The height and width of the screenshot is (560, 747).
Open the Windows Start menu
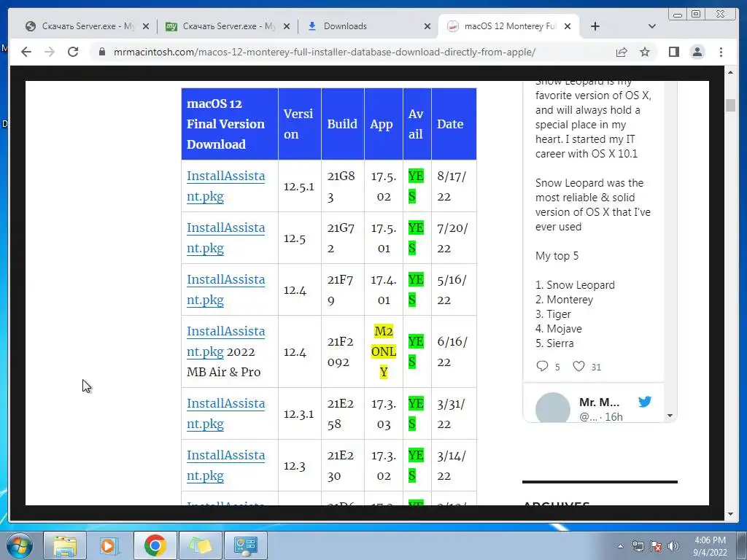coord(20,545)
